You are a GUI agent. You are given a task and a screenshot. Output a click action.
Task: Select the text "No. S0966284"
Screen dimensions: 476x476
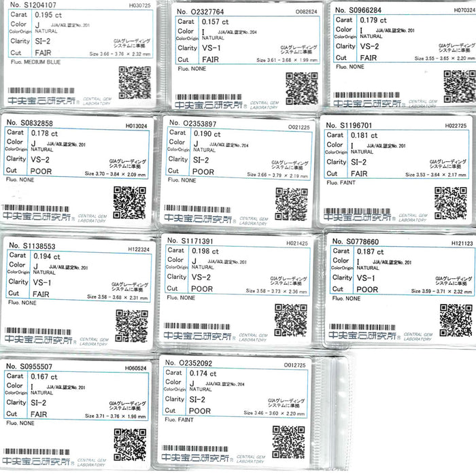coord(358,10)
